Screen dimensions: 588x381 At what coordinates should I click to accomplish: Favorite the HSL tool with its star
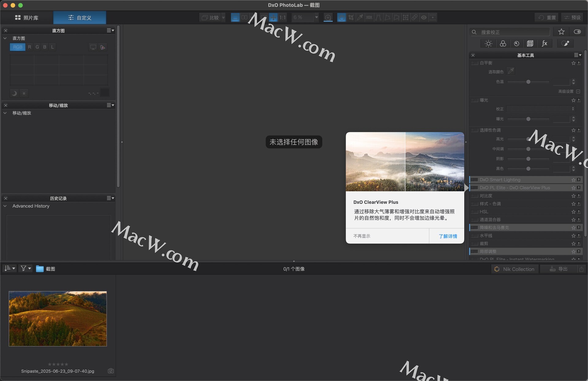pos(573,212)
